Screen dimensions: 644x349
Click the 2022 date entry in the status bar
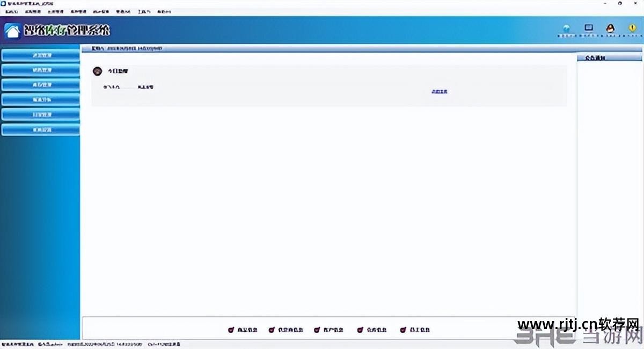(x=105, y=344)
